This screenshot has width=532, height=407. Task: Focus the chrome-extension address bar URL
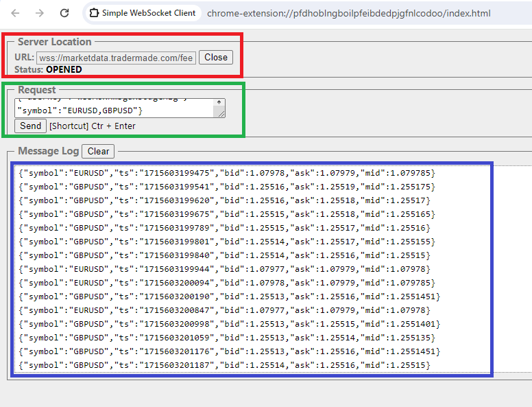coord(349,13)
